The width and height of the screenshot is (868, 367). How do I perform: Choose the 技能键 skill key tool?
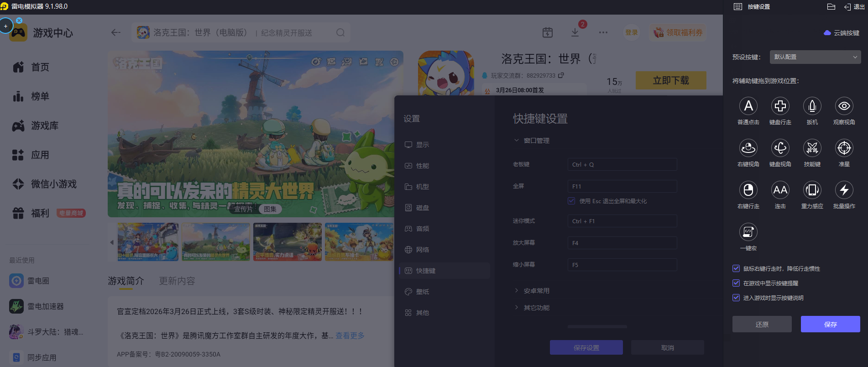(812, 148)
